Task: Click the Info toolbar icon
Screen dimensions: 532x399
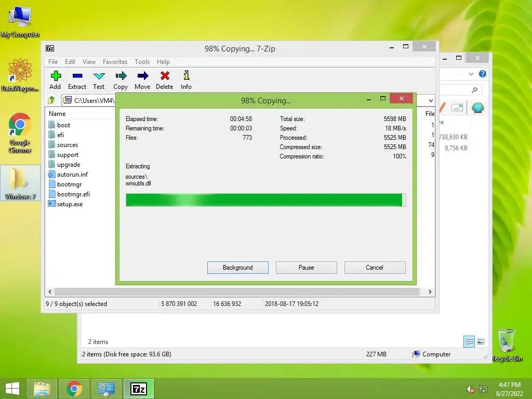Action: [x=186, y=80]
